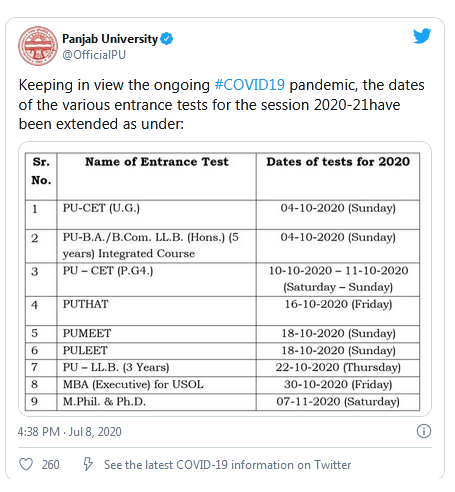The width and height of the screenshot is (455, 492).
Task: Click the 260 likes count
Action: pyautogui.click(x=51, y=465)
